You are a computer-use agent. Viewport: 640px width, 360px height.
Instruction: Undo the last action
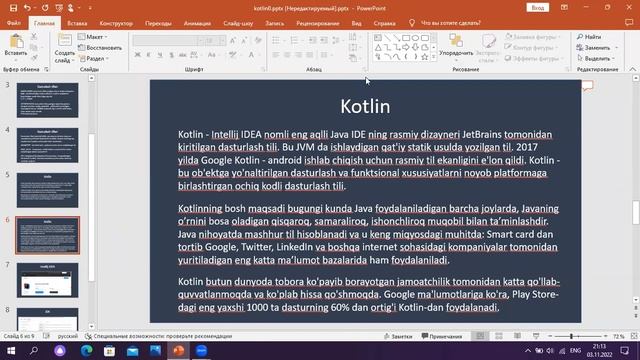click(x=27, y=8)
